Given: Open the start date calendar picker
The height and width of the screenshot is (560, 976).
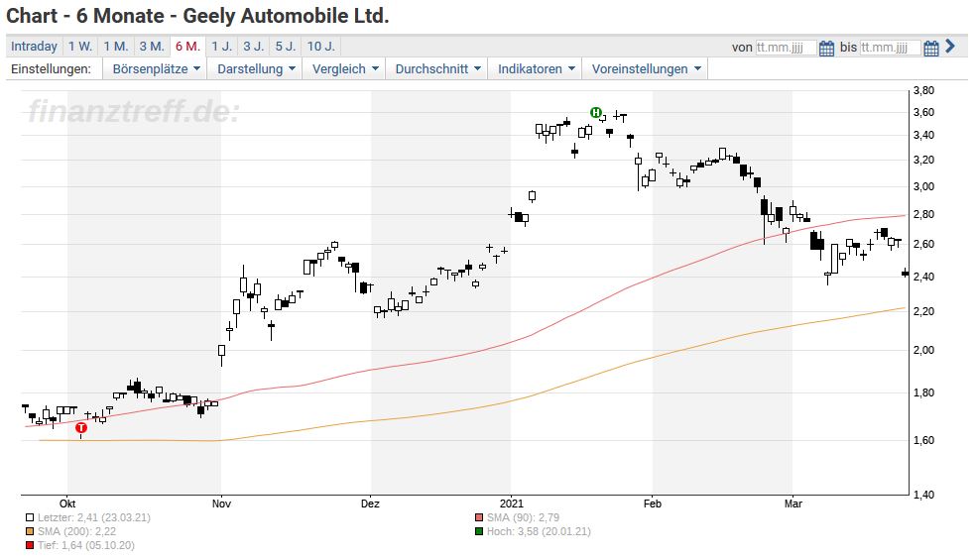Looking at the screenshot, I should (826, 48).
